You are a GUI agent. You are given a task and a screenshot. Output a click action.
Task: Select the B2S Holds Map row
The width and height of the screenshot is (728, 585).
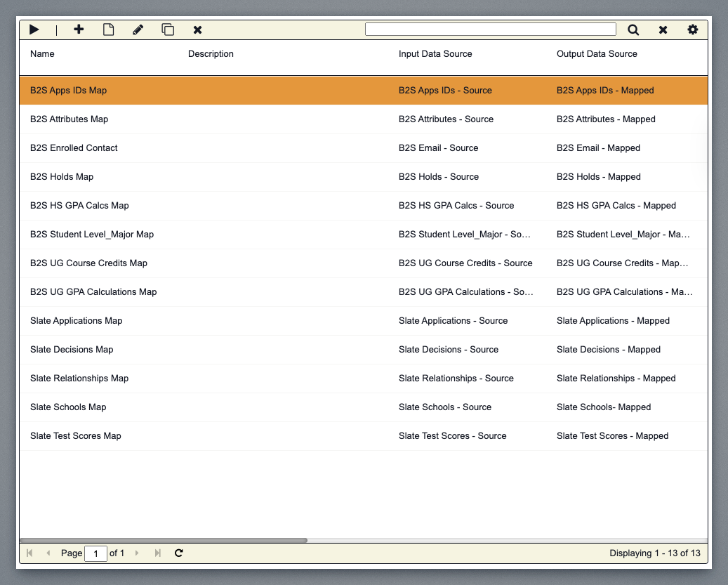click(62, 177)
